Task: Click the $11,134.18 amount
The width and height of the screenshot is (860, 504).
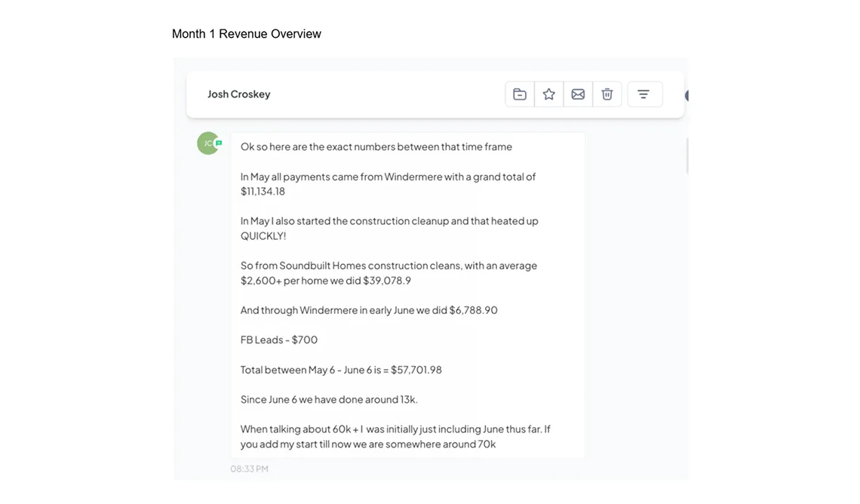Action: tap(263, 192)
